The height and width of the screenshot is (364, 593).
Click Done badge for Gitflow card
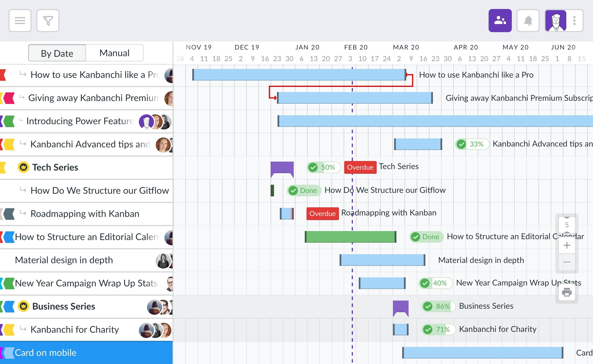point(304,190)
